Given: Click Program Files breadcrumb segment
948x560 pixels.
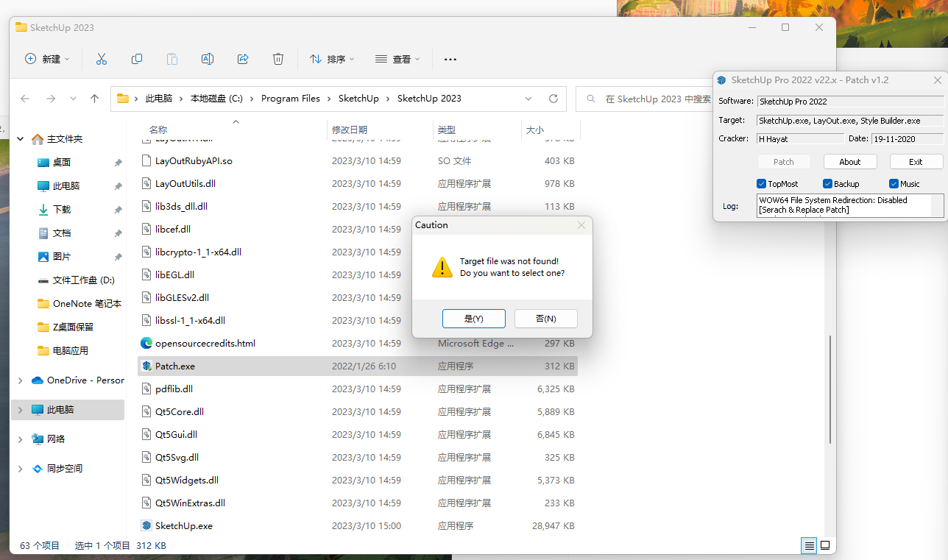Looking at the screenshot, I should (291, 99).
